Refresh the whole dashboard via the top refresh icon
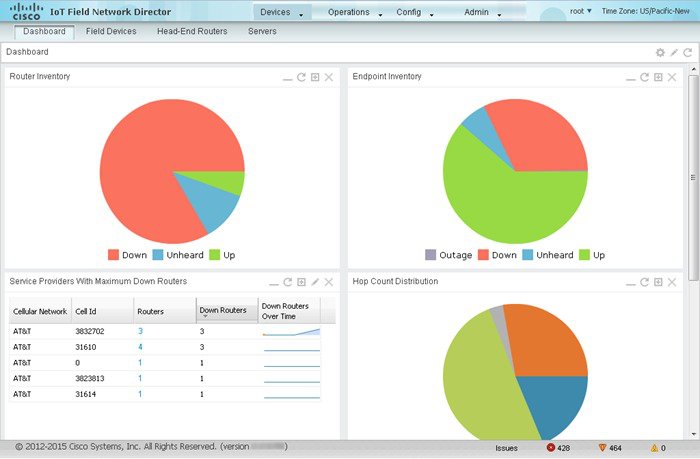 click(x=688, y=53)
